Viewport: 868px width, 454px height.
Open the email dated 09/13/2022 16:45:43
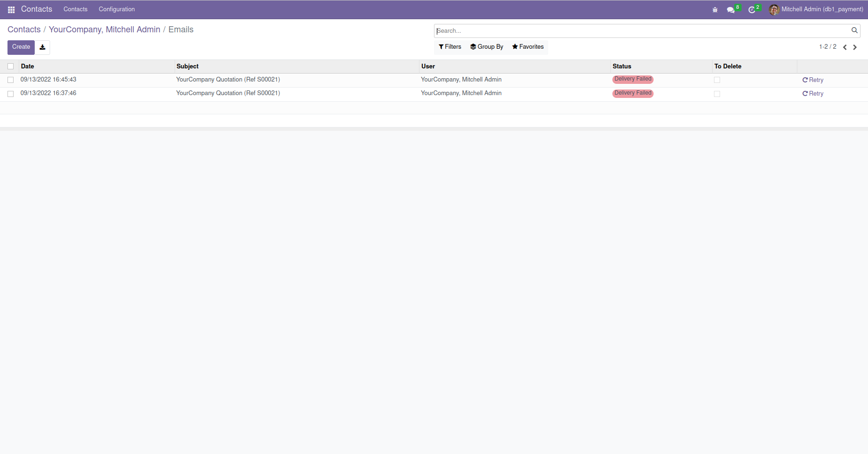(x=48, y=80)
